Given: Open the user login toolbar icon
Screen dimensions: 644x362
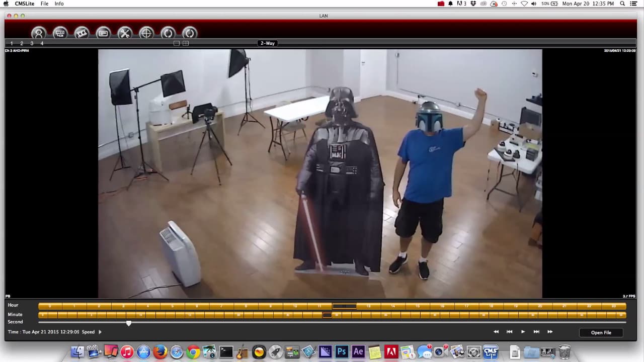Looking at the screenshot, I should (x=38, y=33).
